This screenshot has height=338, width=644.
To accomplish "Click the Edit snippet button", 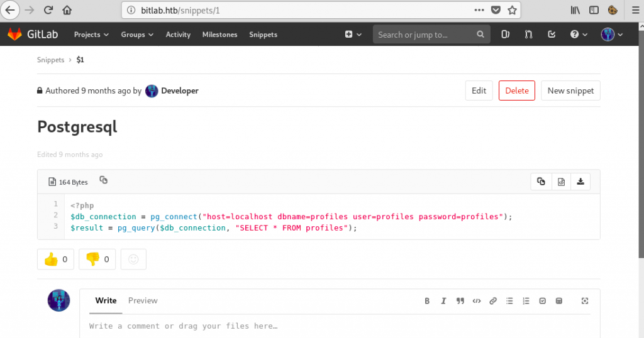I will 479,90.
